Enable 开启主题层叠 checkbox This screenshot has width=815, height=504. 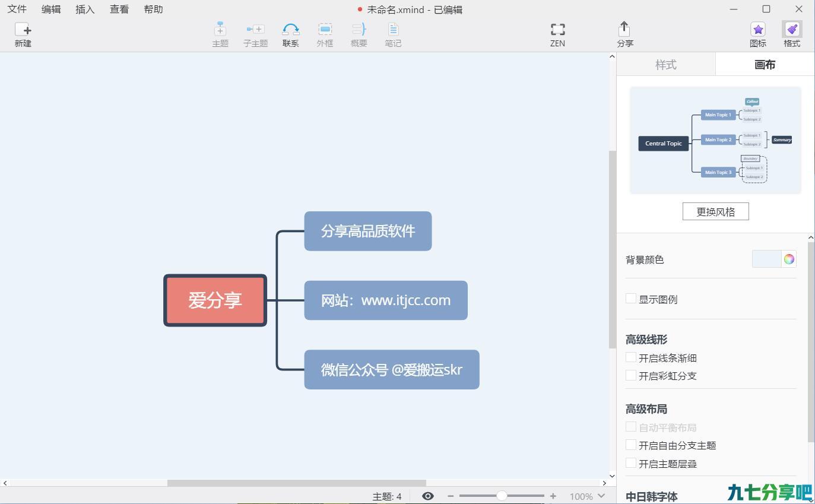click(x=631, y=463)
